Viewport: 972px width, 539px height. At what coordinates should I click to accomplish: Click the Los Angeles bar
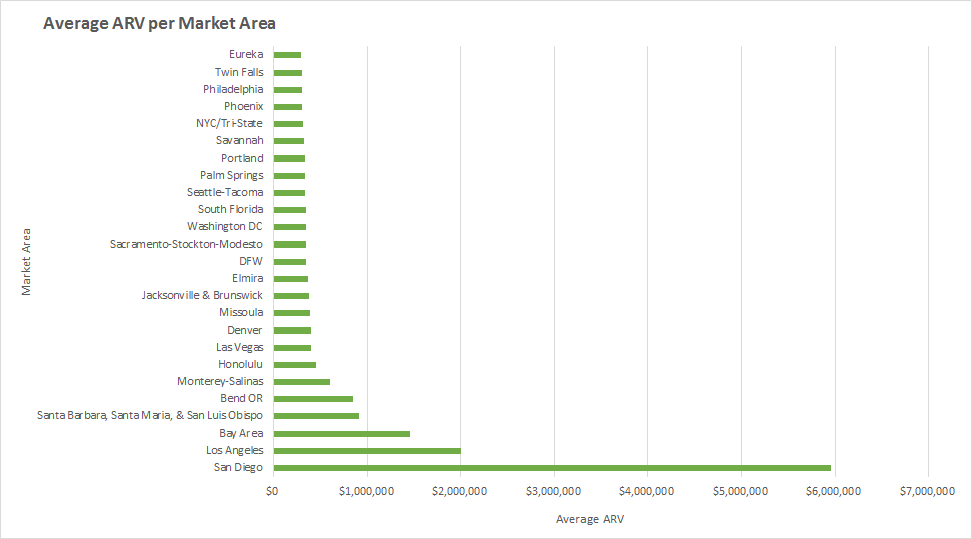(x=366, y=450)
